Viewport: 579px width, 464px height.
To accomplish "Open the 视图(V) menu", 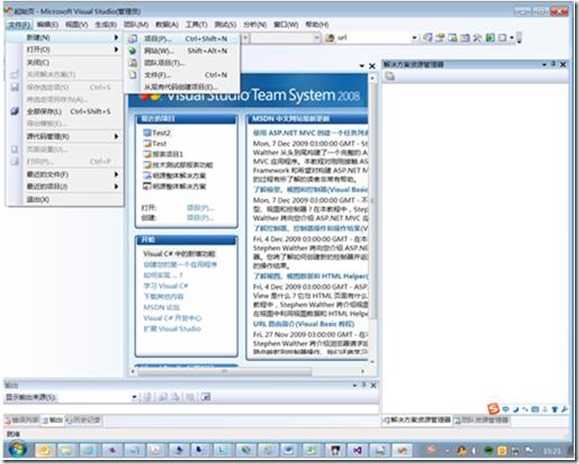I will point(76,25).
